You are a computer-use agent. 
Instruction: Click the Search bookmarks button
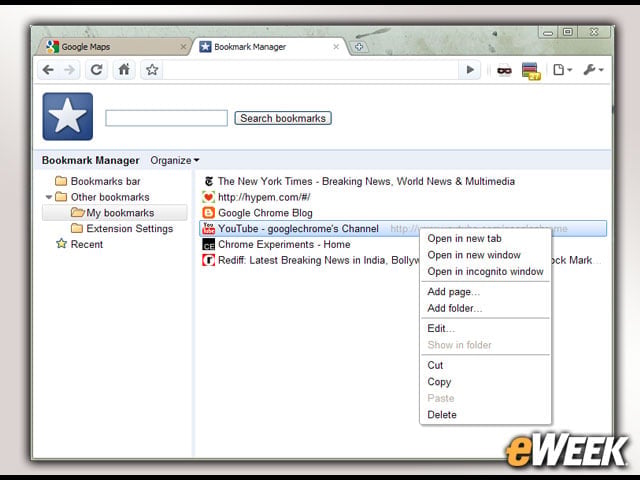(x=283, y=118)
